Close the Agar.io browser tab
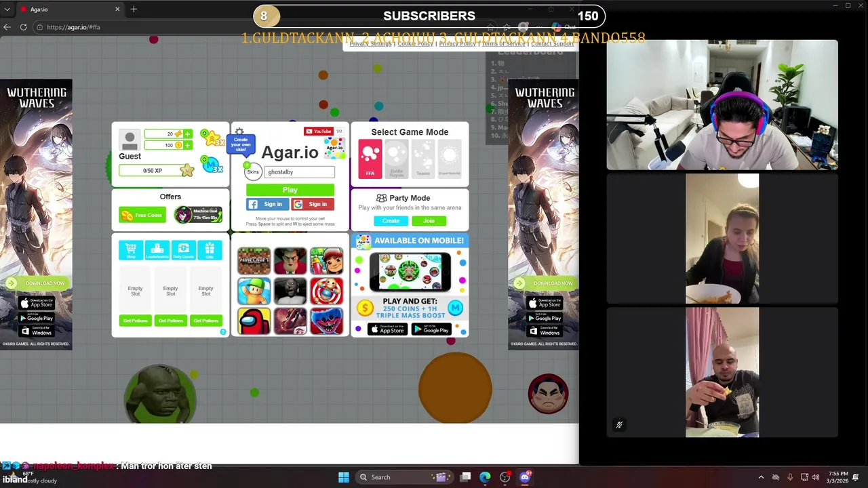This screenshot has width=868, height=488. [117, 9]
